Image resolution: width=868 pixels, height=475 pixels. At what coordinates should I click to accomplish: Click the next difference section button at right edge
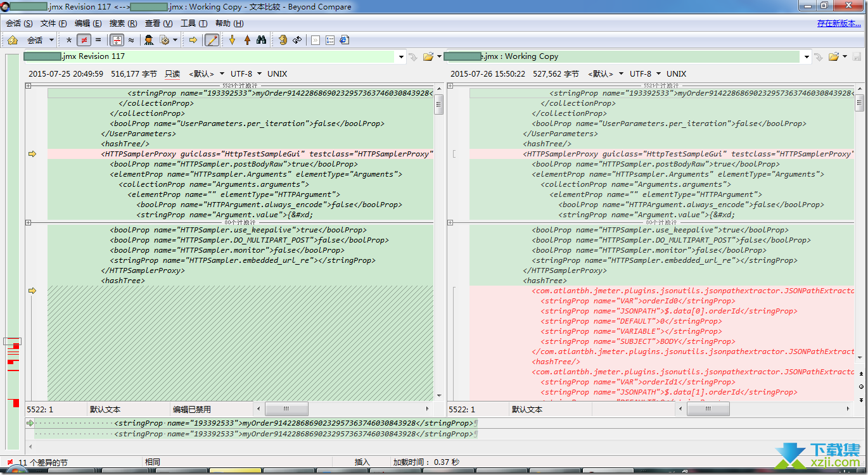point(861,400)
